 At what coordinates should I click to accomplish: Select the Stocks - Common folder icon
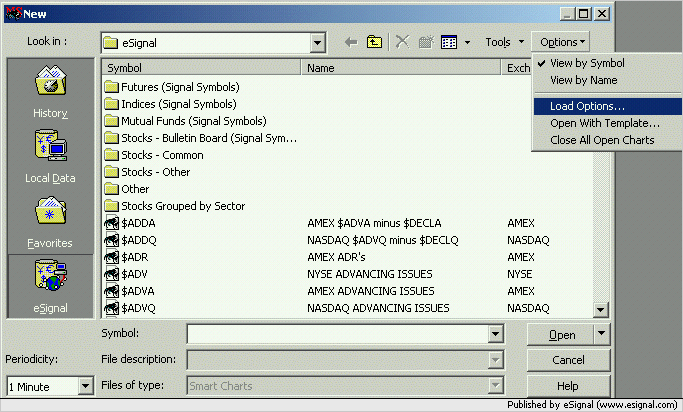[112, 155]
